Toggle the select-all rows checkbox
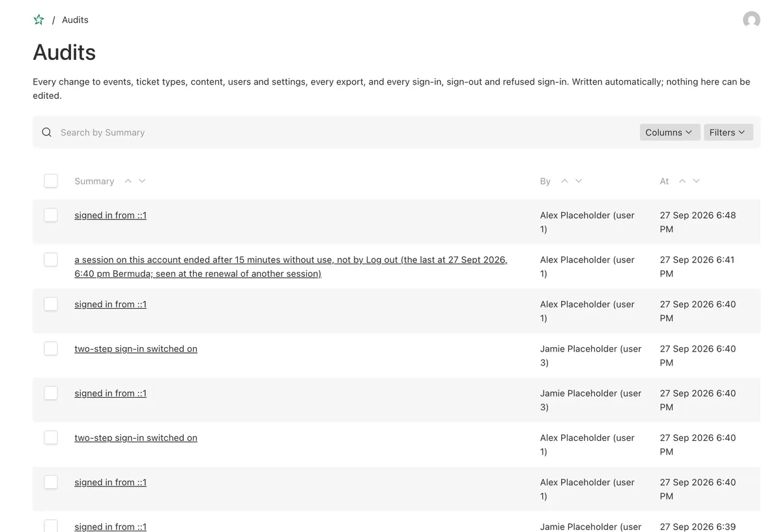The height and width of the screenshot is (532, 782). click(x=51, y=181)
